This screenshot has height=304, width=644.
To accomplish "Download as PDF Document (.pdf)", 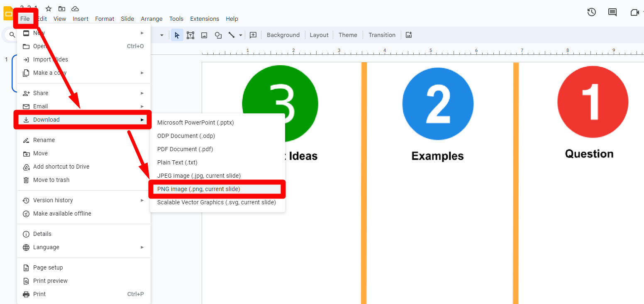I will 217,149.
